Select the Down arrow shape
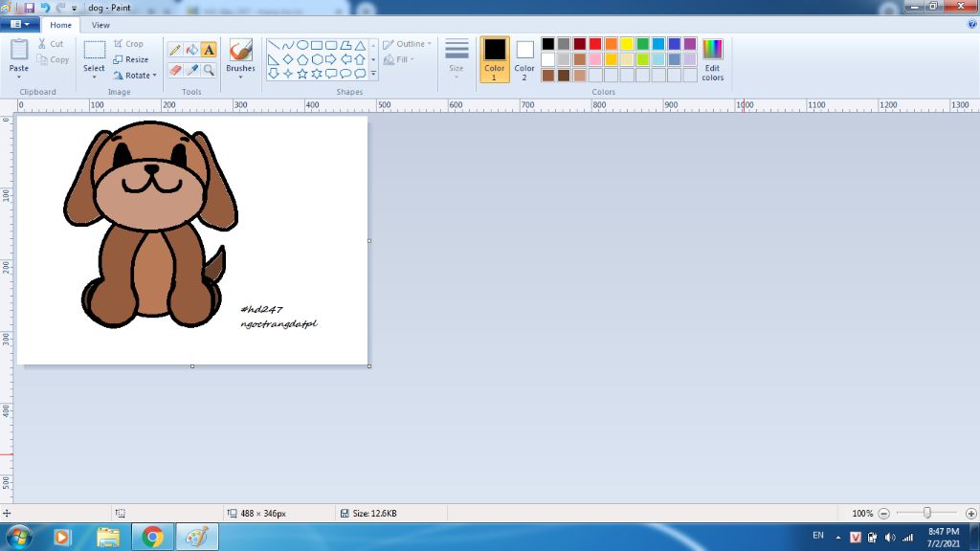This screenshot has height=551, width=980. click(273, 74)
